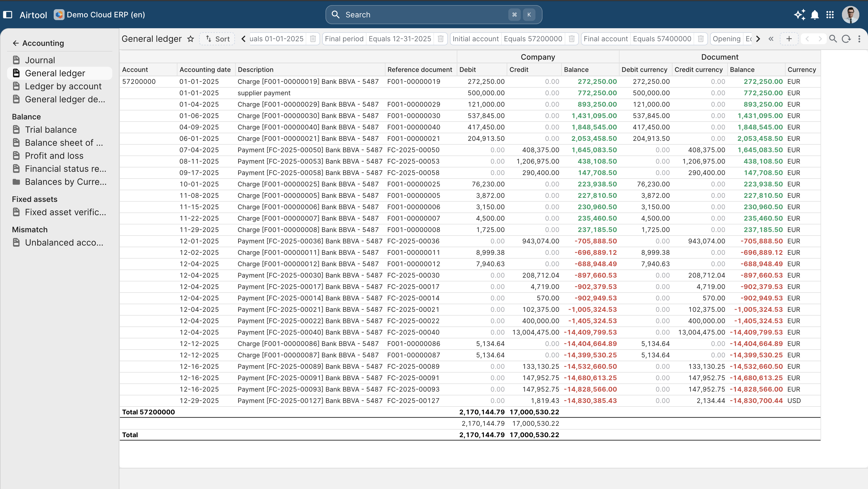Focus the Search field

click(x=434, y=15)
